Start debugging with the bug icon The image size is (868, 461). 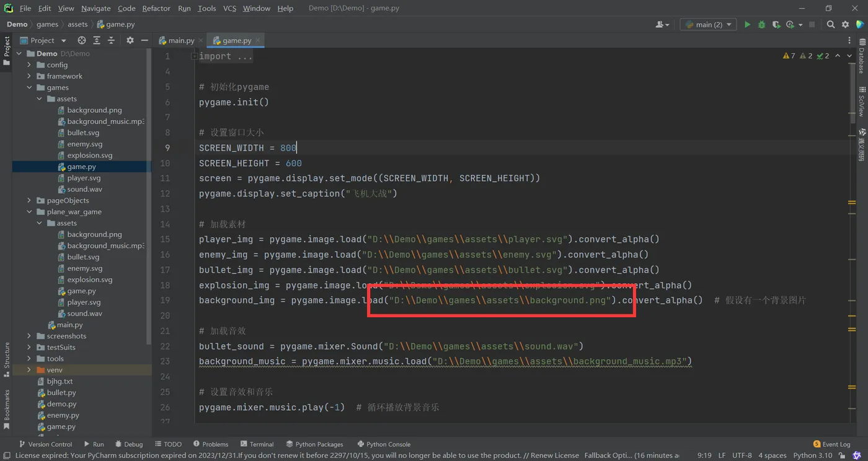tap(762, 24)
